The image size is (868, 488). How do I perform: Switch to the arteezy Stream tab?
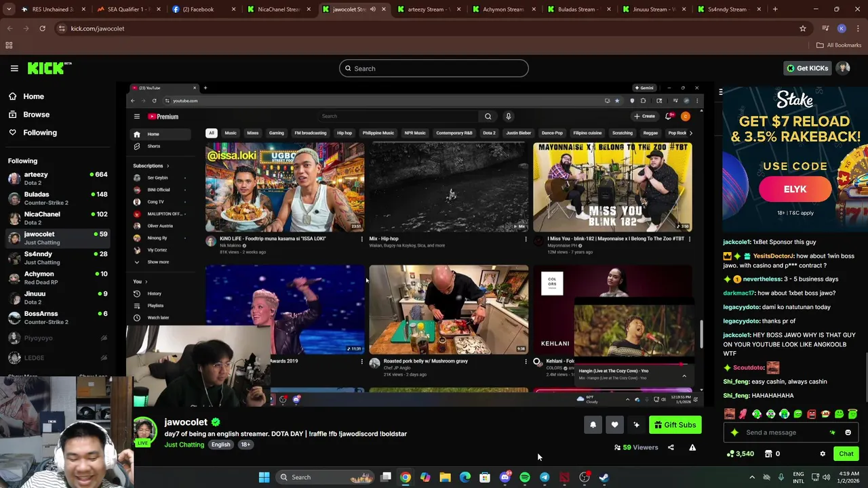pyautogui.click(x=427, y=9)
